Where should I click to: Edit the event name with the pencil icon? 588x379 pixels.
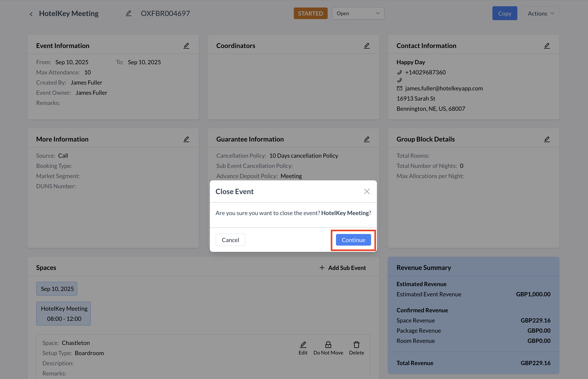(128, 13)
